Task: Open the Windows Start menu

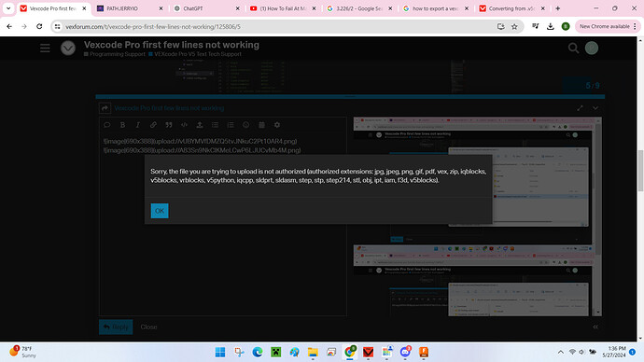Action: [x=220, y=352]
